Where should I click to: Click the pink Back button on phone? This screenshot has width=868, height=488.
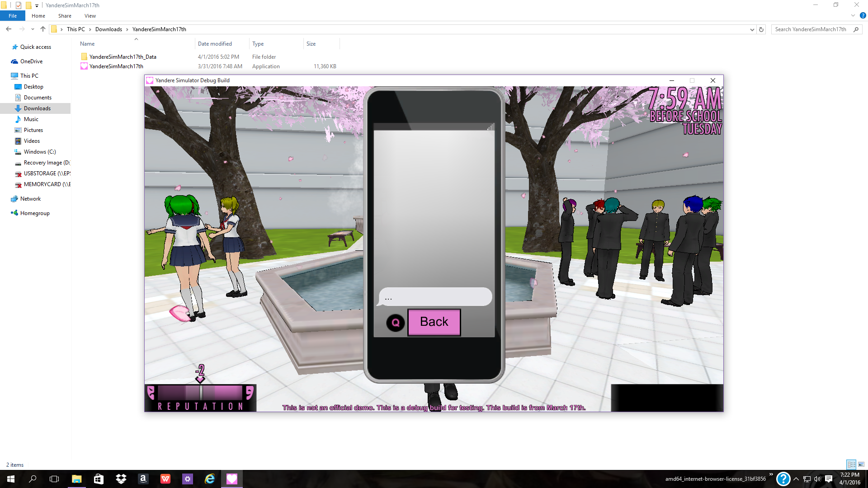point(434,322)
